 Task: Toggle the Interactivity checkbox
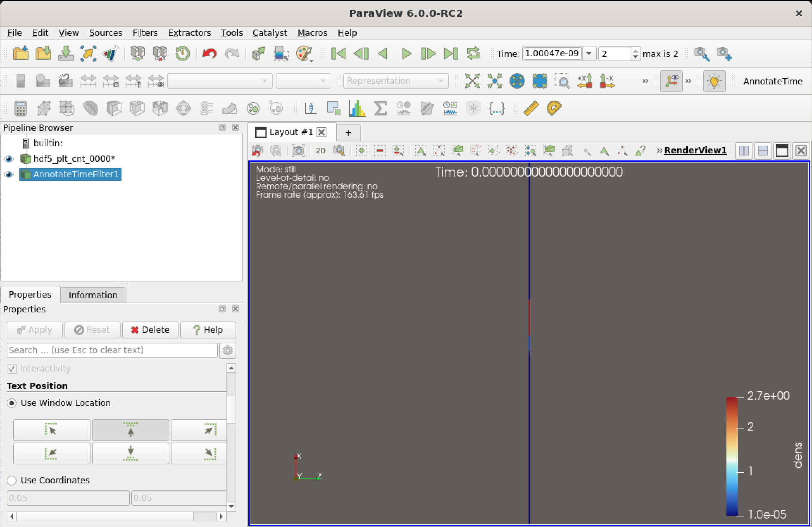12,369
